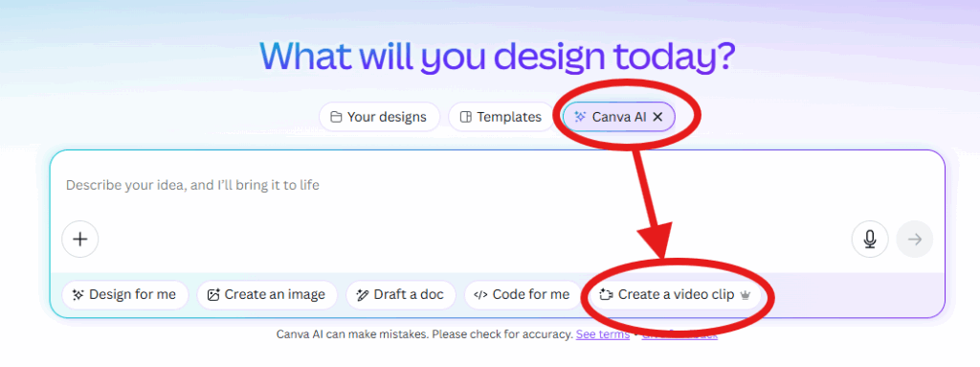
Task: Click the layout icon beside Templates
Action: (x=466, y=117)
